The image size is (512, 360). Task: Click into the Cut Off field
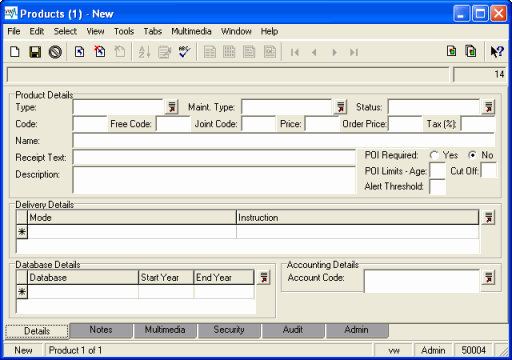point(489,171)
